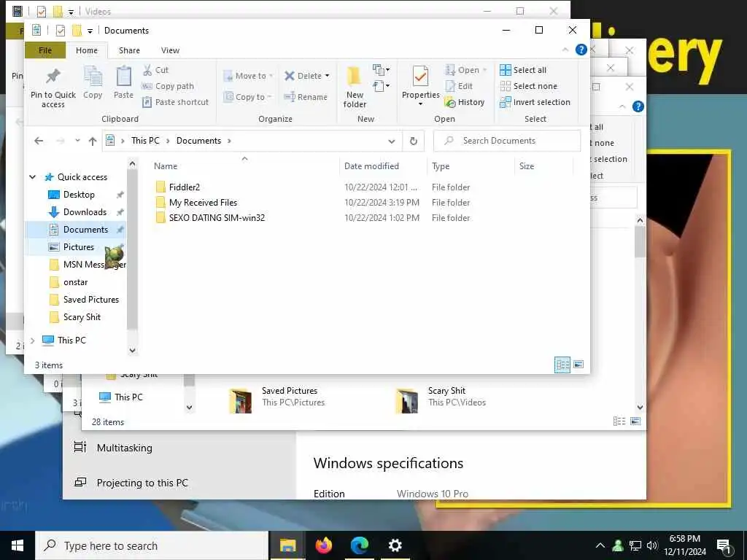Switch to the details view layout icon

(562, 365)
